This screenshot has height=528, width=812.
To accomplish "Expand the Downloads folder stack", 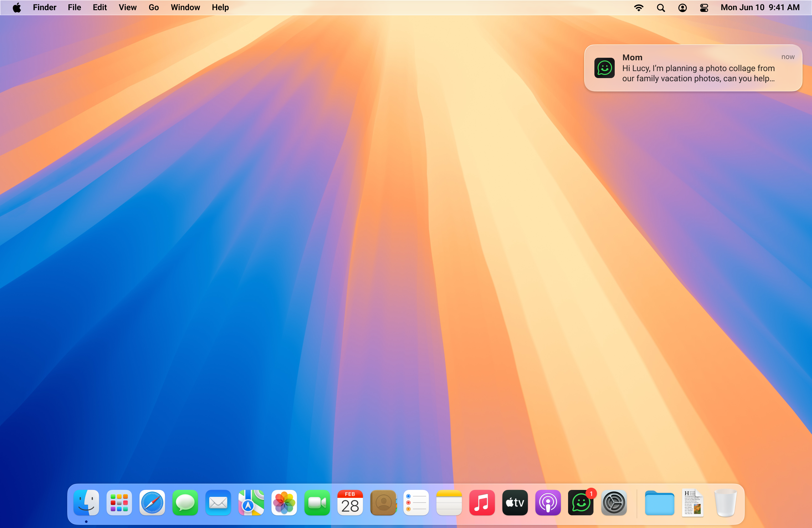I will [x=659, y=503].
